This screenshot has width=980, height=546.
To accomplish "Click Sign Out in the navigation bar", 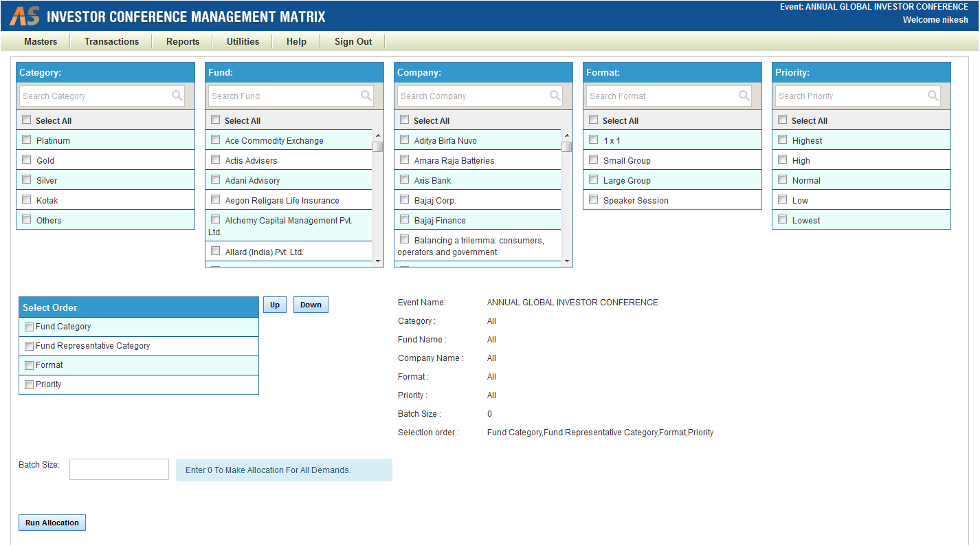I will click(x=353, y=41).
